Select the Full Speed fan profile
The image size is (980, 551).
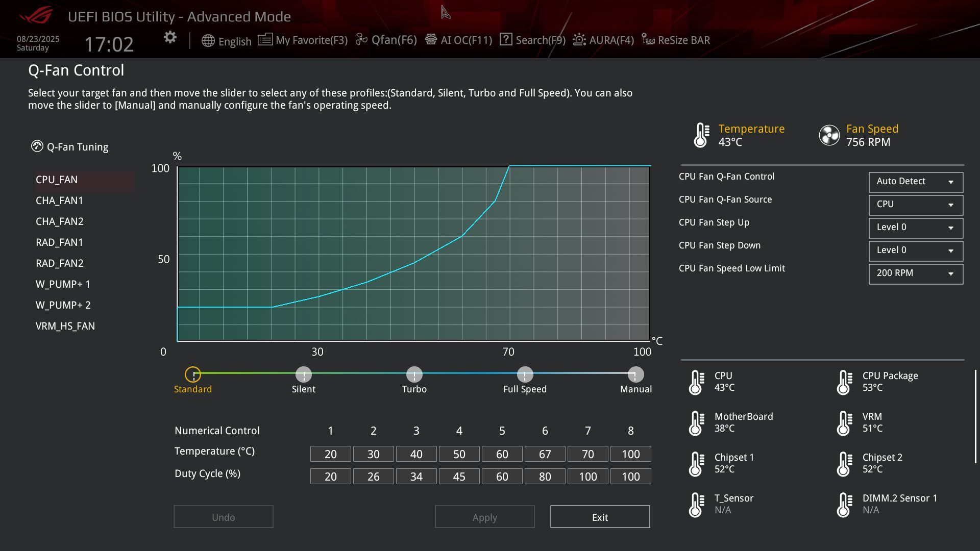525,374
